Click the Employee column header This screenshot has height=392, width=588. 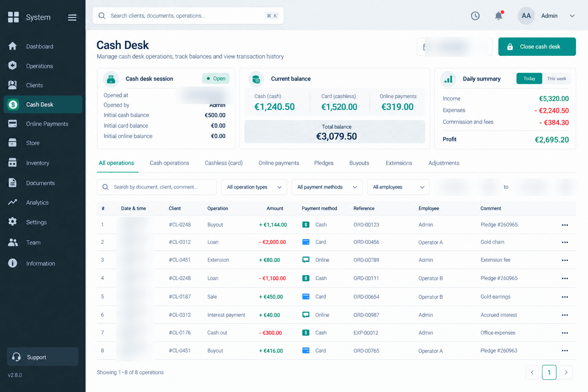[x=429, y=209]
